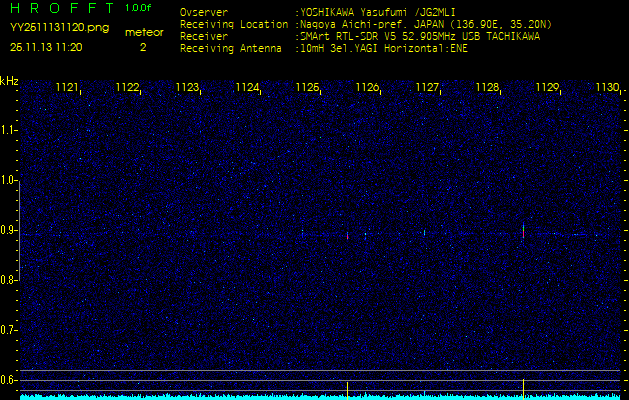Click the 0.7 kHz frequency tick

9,329
